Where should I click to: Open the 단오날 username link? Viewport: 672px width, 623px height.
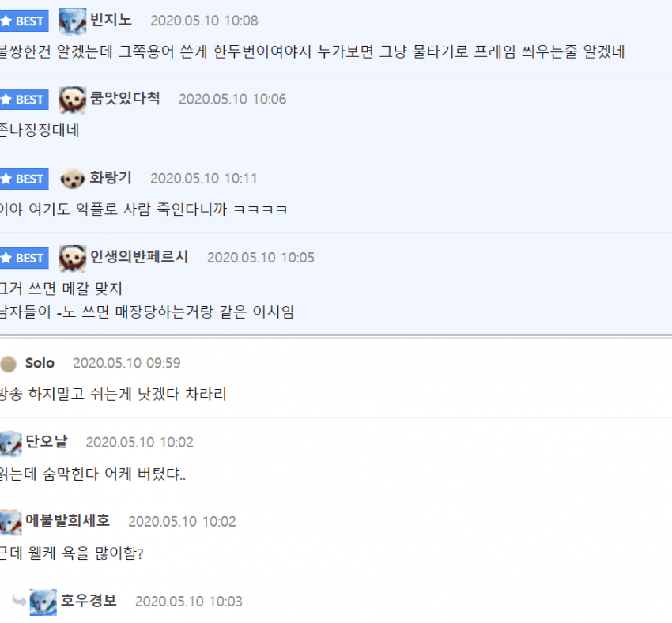click(47, 442)
